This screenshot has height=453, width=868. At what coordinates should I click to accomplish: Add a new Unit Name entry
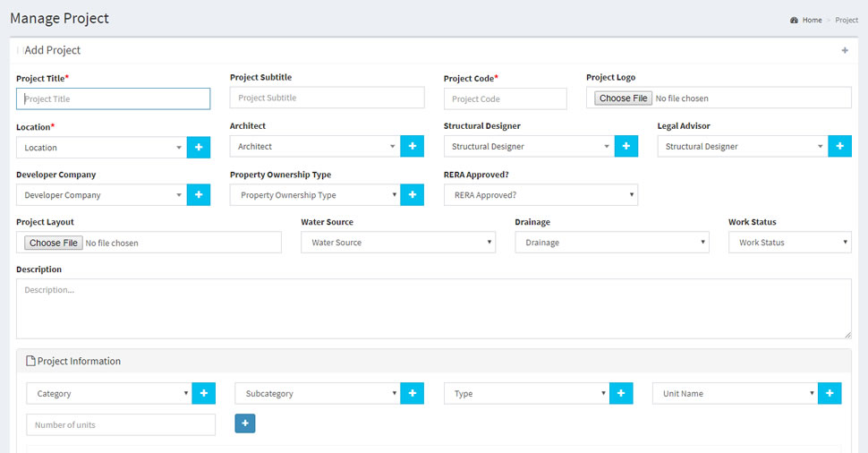[x=830, y=393]
